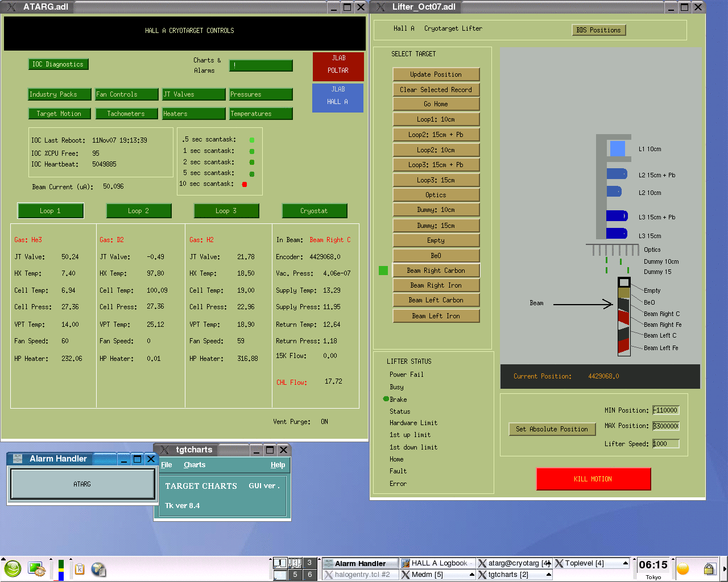728x582 pixels.
Task: Click Clear Selected Record button
Action: [x=436, y=90]
